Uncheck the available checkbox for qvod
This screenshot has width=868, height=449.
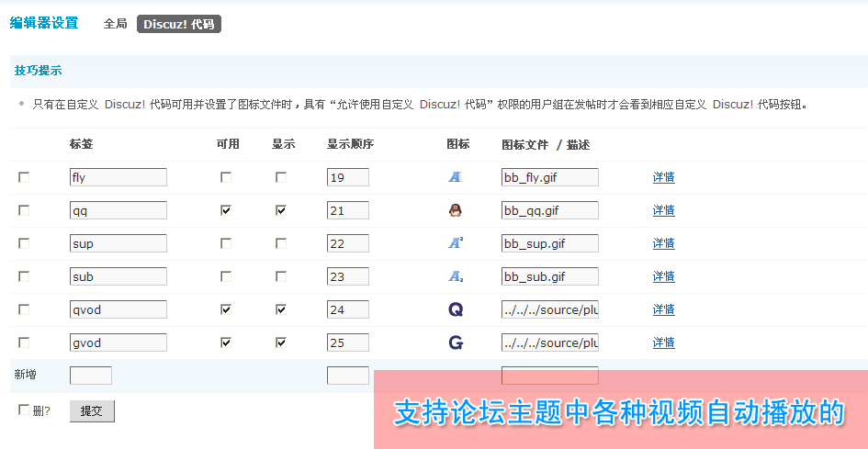(x=226, y=309)
